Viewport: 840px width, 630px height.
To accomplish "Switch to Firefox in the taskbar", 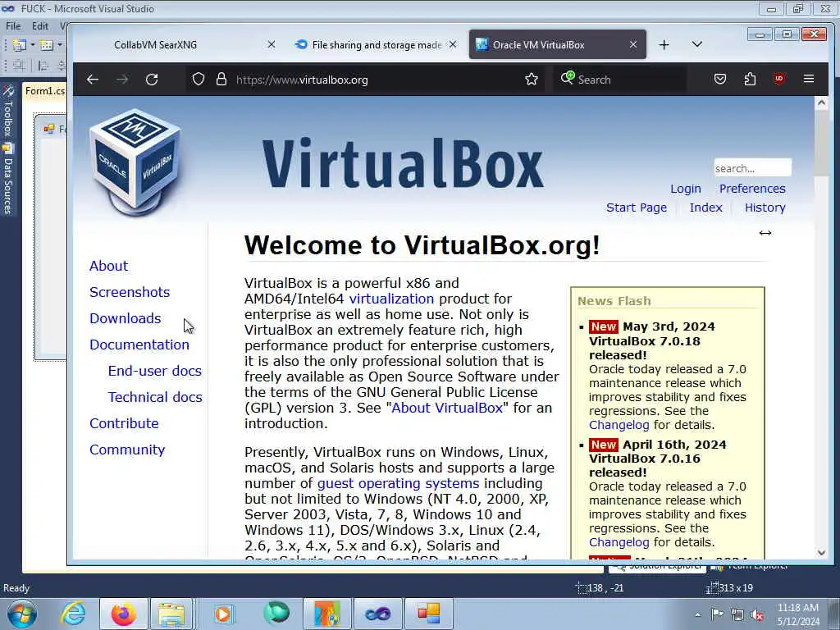I will click(x=123, y=614).
